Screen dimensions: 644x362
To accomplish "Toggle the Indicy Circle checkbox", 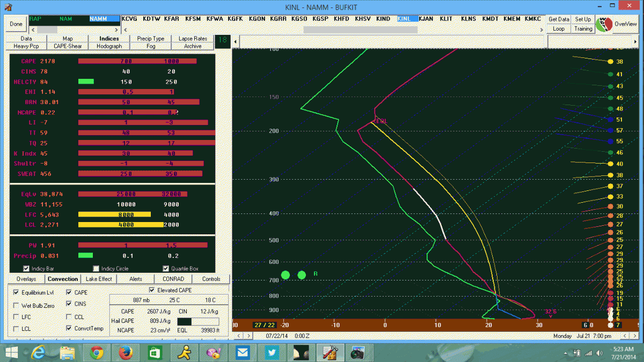I will 97,269.
